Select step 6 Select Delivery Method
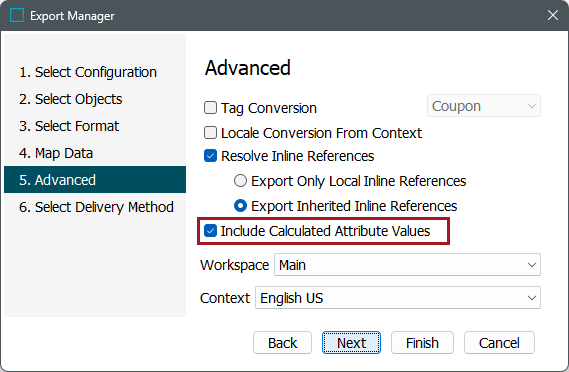Screen dimensions: 569x372 coord(95,207)
